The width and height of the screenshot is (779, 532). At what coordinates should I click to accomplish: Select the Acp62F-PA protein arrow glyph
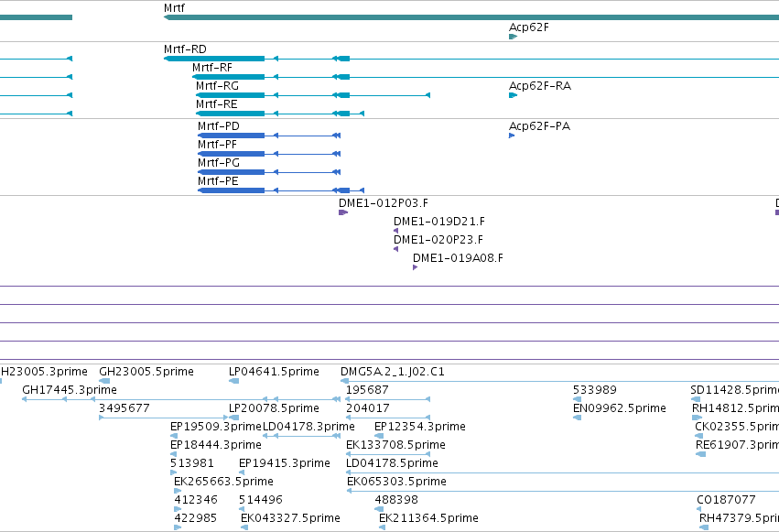click(512, 136)
